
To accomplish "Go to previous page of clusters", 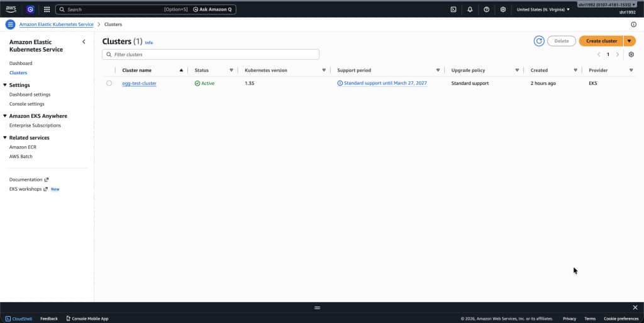I will (x=599, y=54).
